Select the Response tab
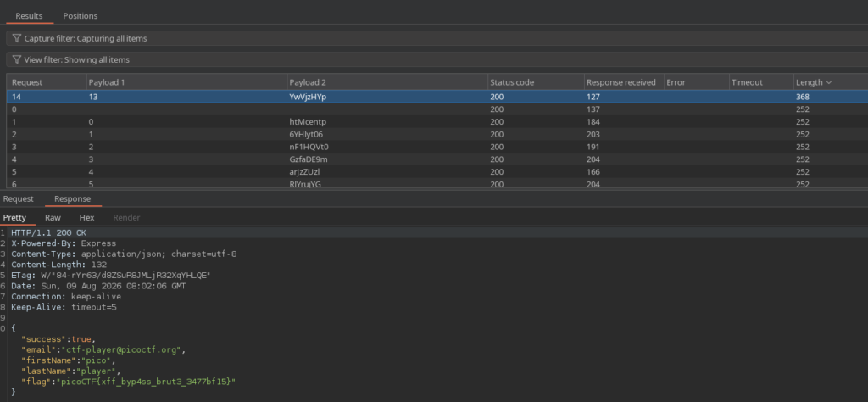Screen dimensions: 868x402 tap(73, 198)
